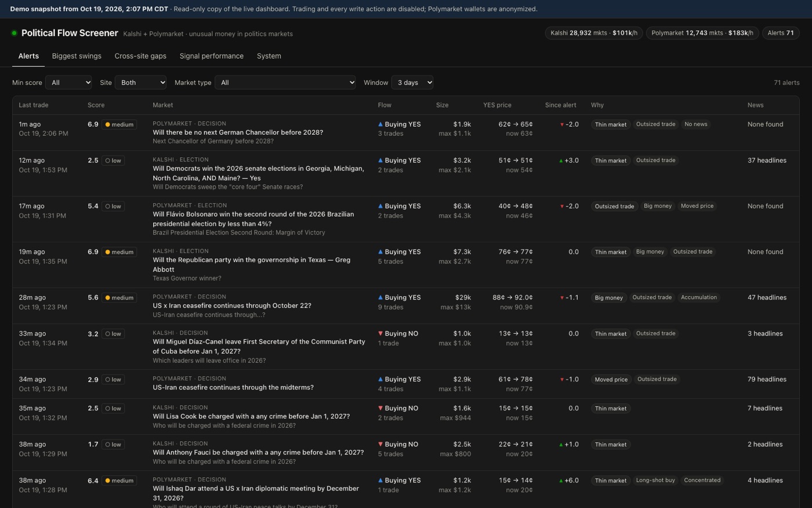Click the Concentrated tag in Ishaq Dar row
The width and height of the screenshot is (812, 508).
(x=702, y=480)
